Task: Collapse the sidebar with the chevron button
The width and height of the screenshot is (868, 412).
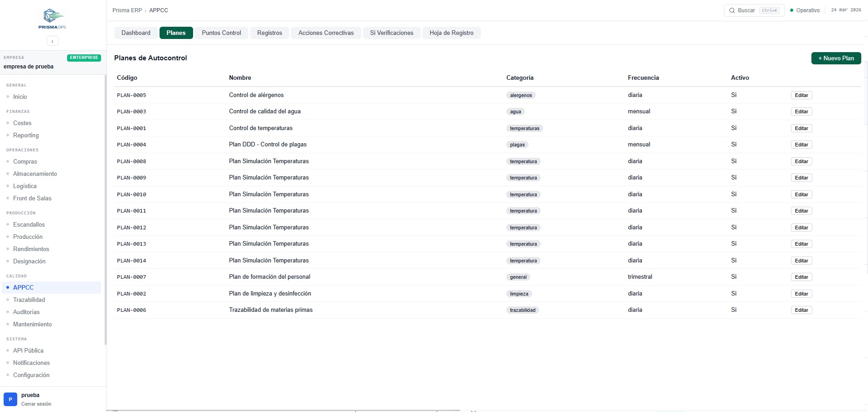Action: pos(53,41)
